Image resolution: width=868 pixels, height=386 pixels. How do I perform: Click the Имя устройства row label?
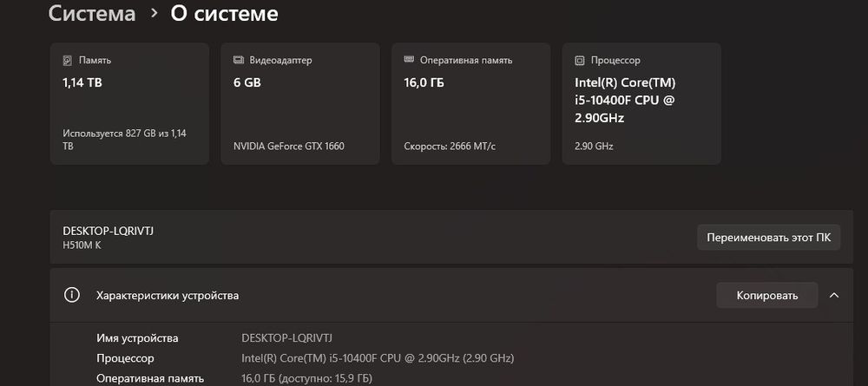tap(137, 337)
